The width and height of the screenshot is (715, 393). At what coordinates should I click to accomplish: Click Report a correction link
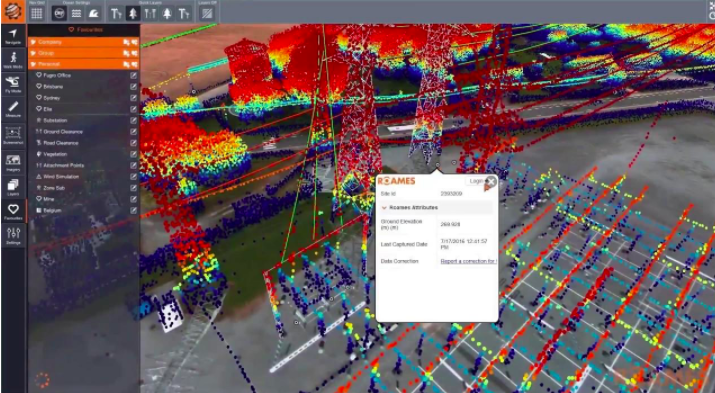(468, 261)
